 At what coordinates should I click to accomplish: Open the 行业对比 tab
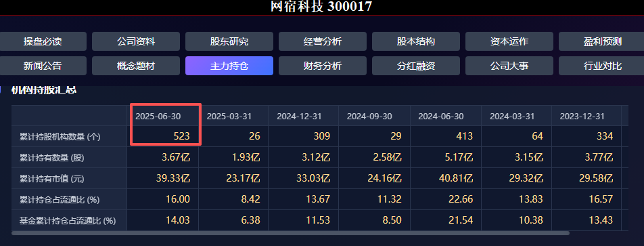point(601,66)
